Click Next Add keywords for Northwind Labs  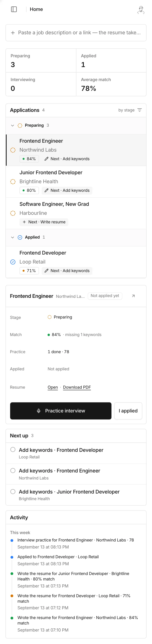(x=67, y=159)
